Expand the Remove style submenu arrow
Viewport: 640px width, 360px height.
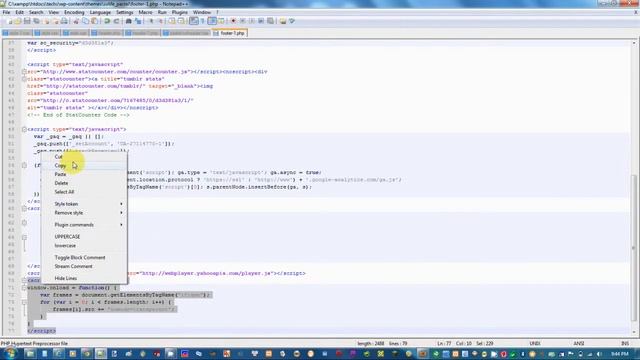(x=121, y=213)
